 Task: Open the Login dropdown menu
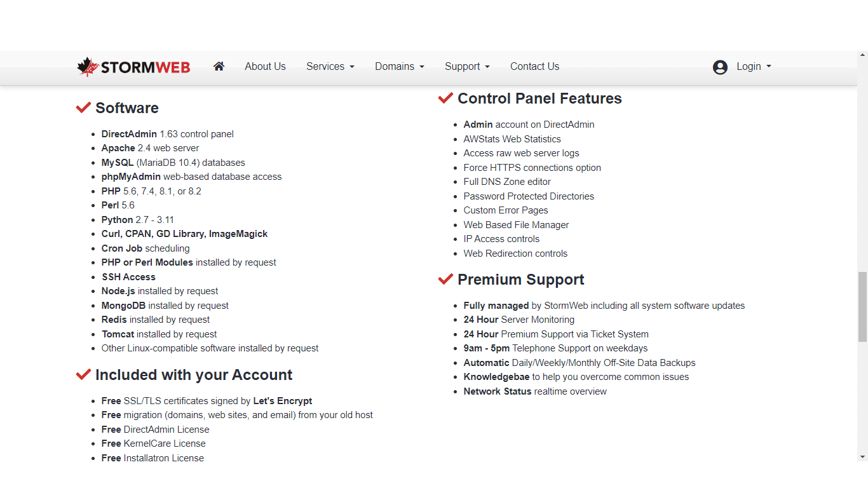(x=754, y=66)
